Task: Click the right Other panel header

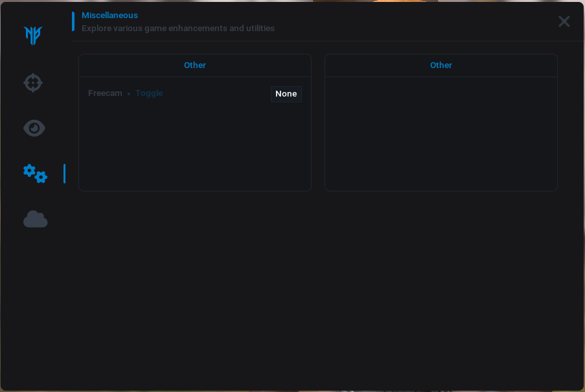Action: coord(441,65)
